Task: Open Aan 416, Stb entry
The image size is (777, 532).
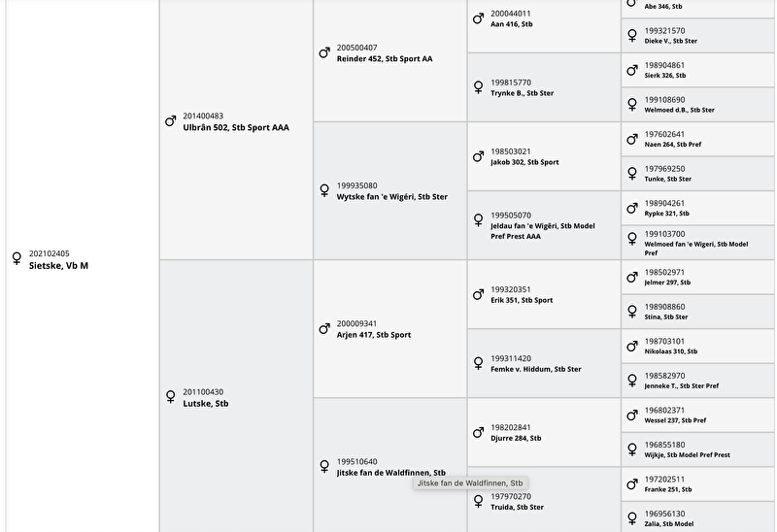Action: coord(512,23)
